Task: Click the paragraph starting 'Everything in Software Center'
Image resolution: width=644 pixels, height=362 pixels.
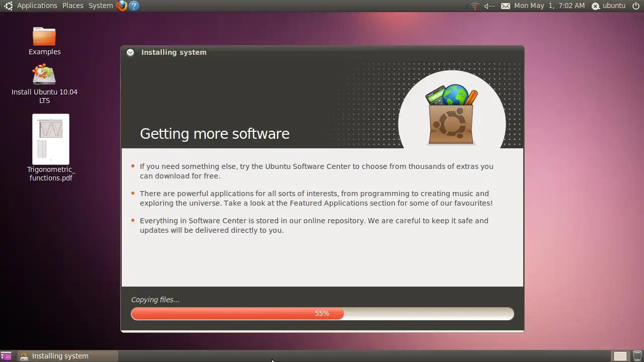Action: coord(314,225)
